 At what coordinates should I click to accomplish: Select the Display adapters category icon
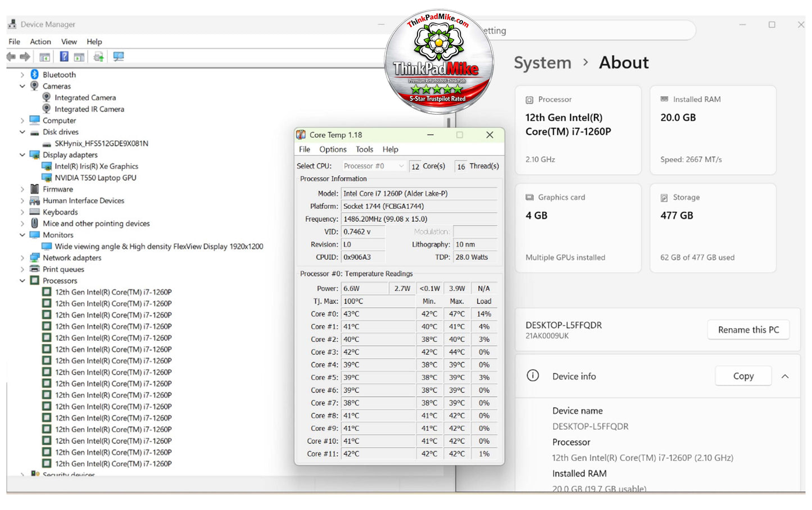pos(34,155)
